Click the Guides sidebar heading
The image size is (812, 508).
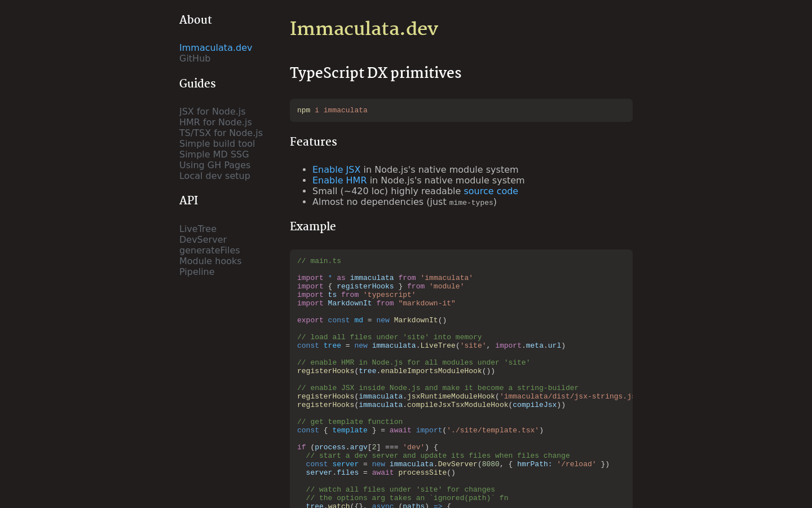click(x=197, y=84)
